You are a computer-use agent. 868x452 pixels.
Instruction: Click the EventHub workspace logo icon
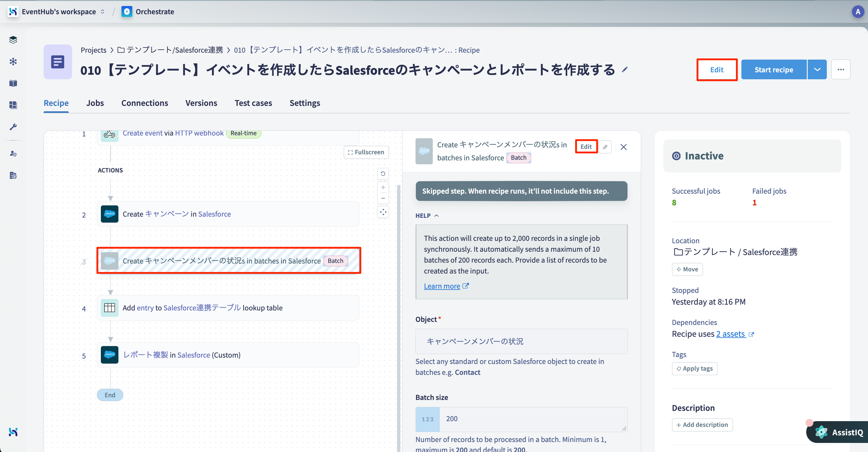(13, 11)
